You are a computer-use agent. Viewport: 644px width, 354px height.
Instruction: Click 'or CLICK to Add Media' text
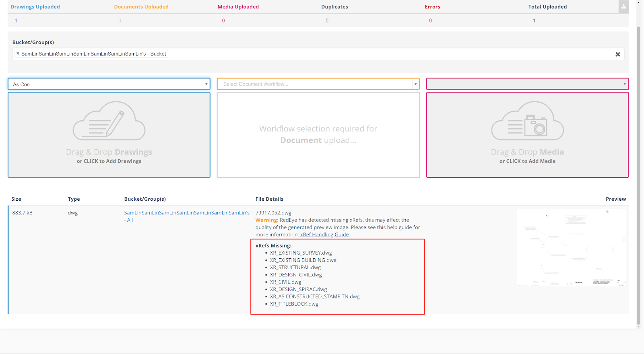(x=527, y=161)
